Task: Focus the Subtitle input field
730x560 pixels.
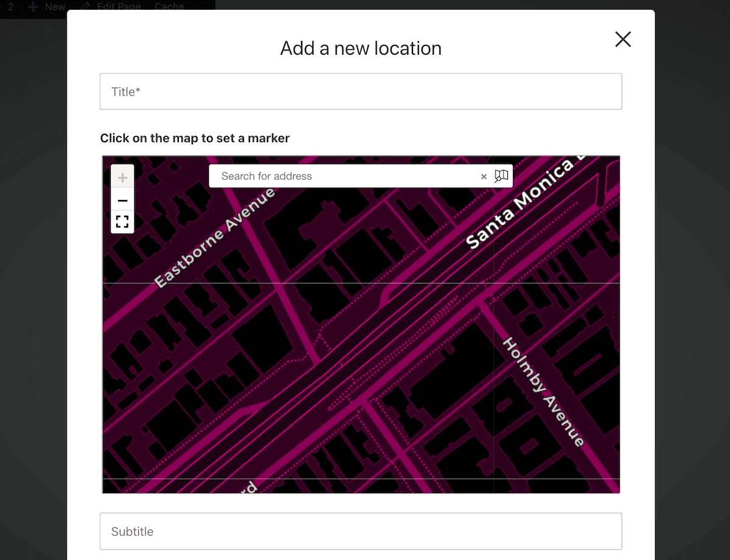Action: [x=361, y=531]
